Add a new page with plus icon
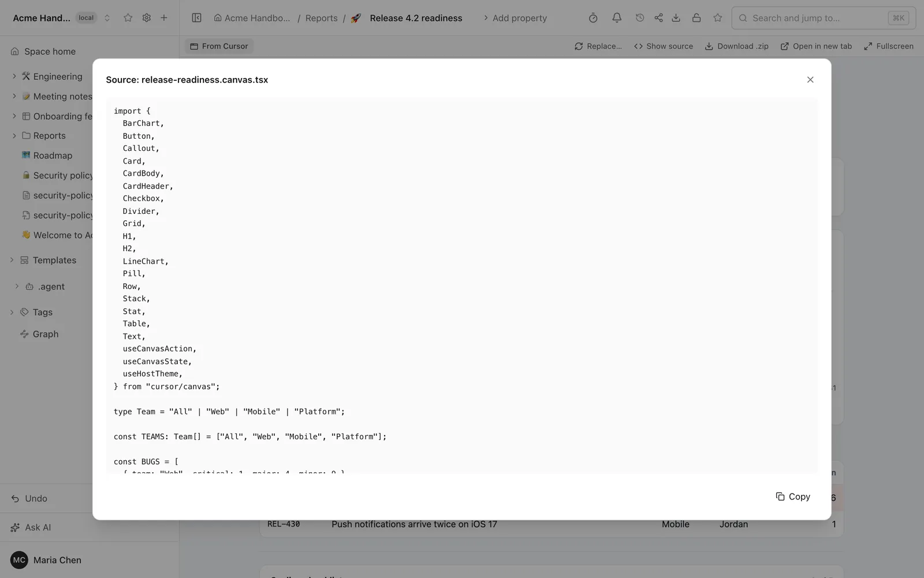The width and height of the screenshot is (924, 578). [x=164, y=18]
